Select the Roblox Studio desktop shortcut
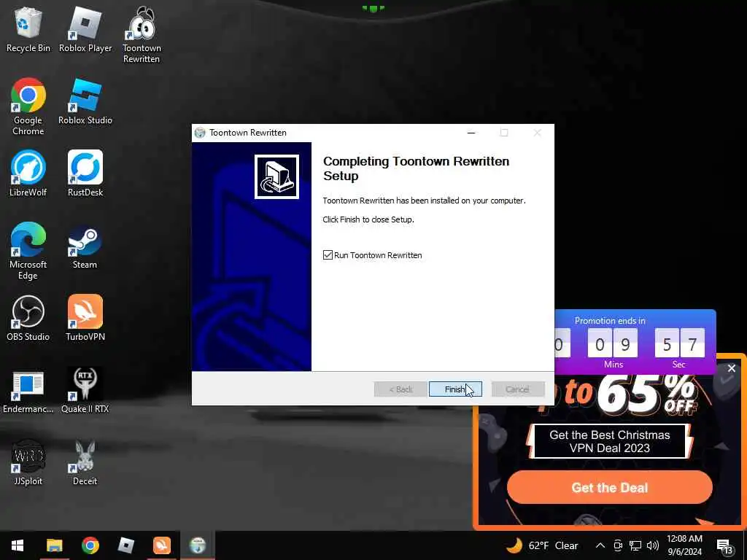This screenshot has height=560, width=747. point(85,102)
